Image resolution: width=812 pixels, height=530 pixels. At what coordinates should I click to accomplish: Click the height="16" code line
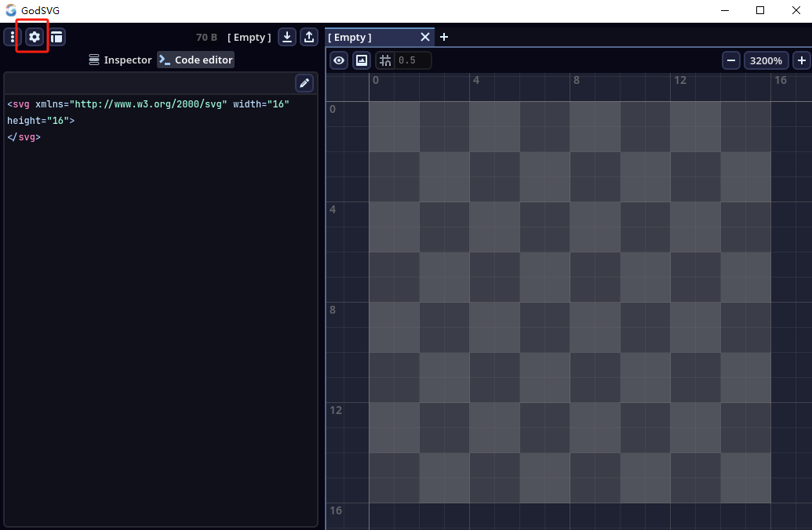41,121
